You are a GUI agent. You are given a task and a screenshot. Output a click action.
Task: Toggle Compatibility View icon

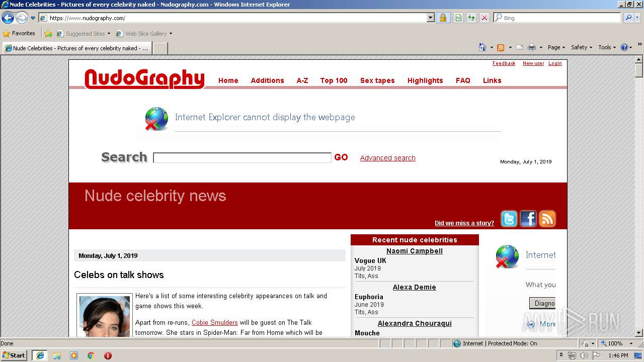(458, 18)
